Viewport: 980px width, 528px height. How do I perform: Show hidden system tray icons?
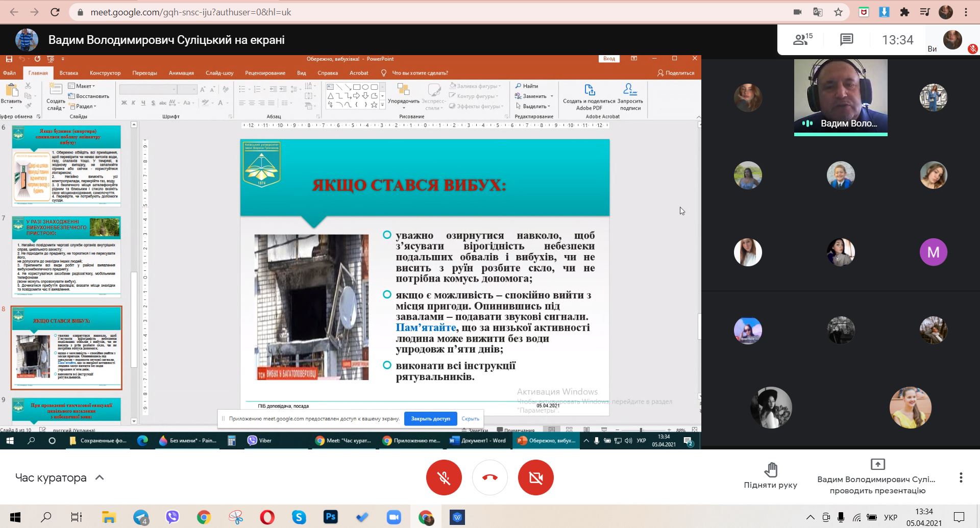click(x=810, y=517)
